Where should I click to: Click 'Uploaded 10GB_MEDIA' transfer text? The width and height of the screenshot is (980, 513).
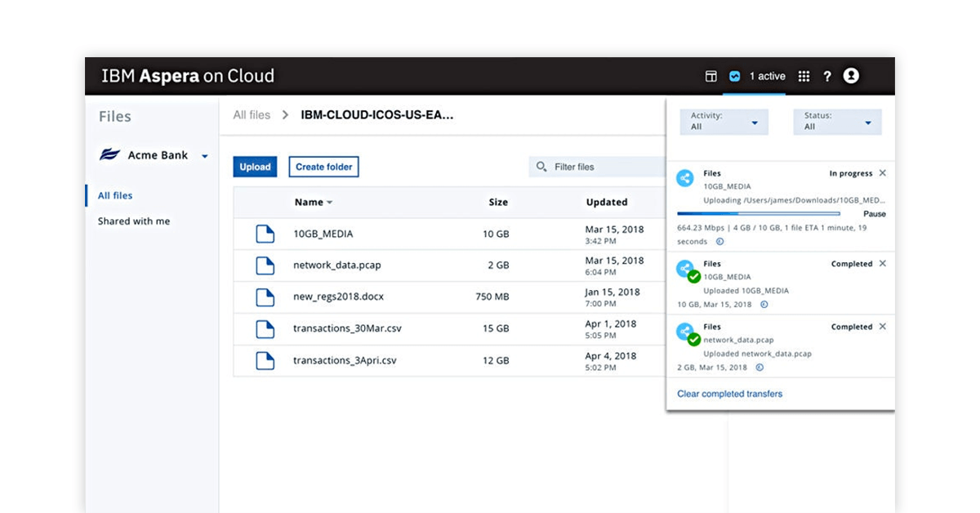point(746,291)
